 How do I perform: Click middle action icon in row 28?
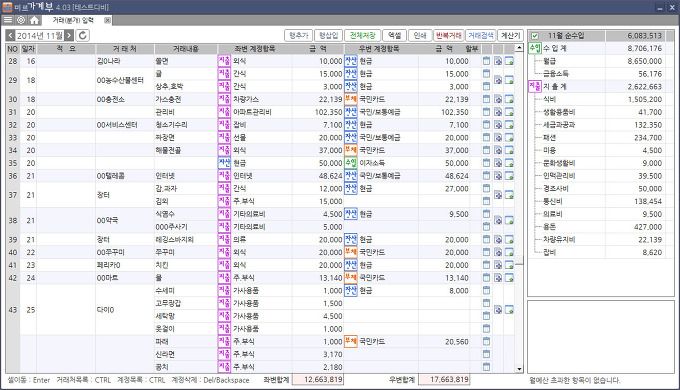tap(498, 61)
